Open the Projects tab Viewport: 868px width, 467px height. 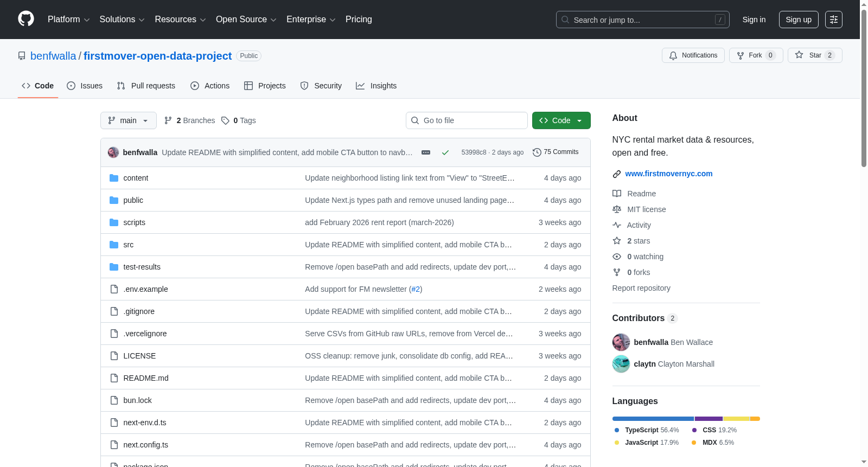[265, 86]
